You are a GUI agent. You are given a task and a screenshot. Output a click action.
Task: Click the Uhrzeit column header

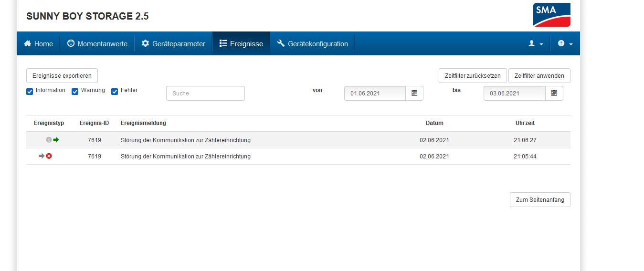(525, 123)
